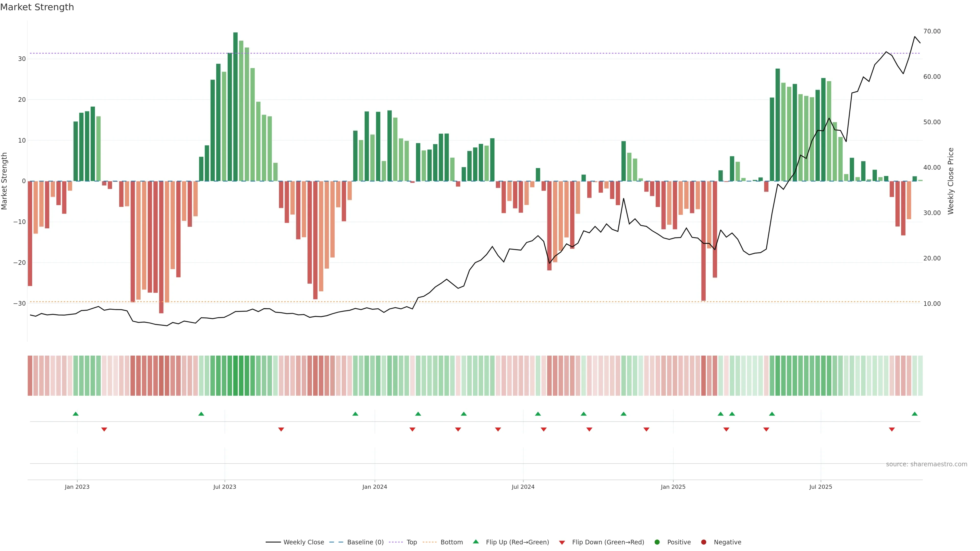Click the last green Flip Up triangle at far right
Screen dimensions: 980x551
pyautogui.click(x=915, y=414)
